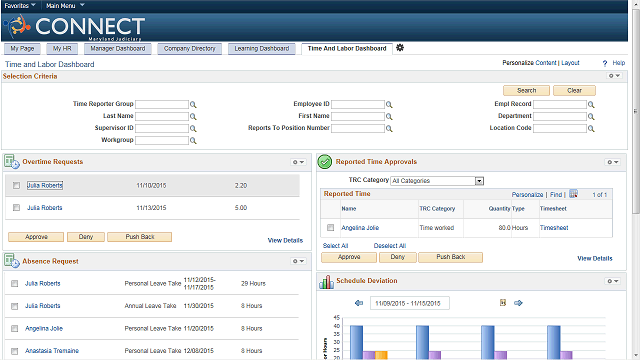Click the Search button in Selection Criteria
The width and height of the screenshot is (640, 360).
click(527, 91)
